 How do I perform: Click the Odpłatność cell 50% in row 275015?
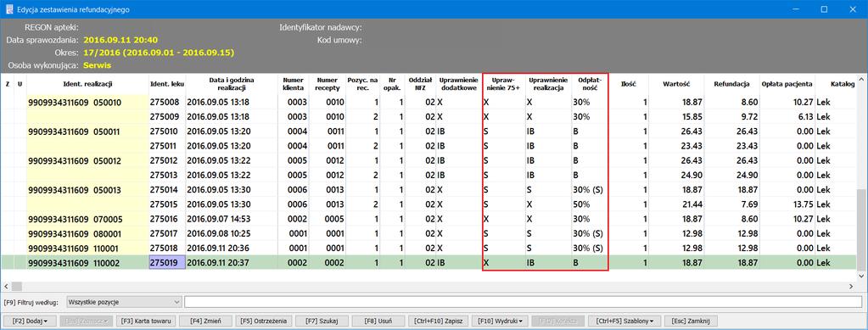click(x=590, y=204)
